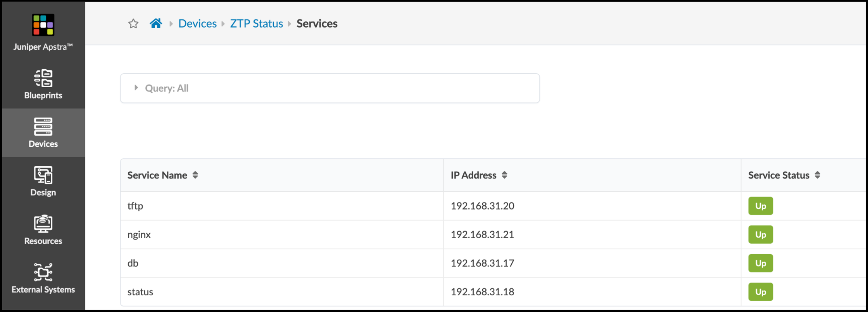Screen dimensions: 868x312
Task: Open the Design sidebar section
Action: pyautogui.click(x=43, y=181)
